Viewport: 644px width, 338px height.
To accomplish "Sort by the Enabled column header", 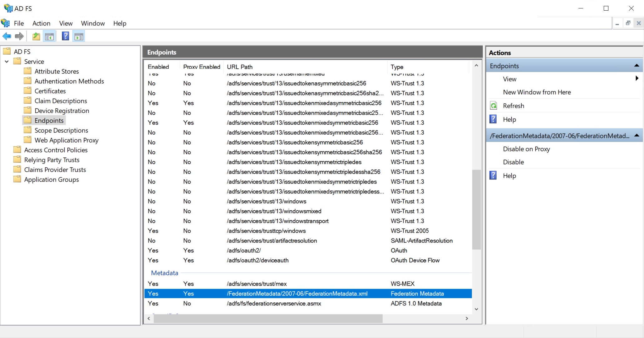I will tap(162, 67).
